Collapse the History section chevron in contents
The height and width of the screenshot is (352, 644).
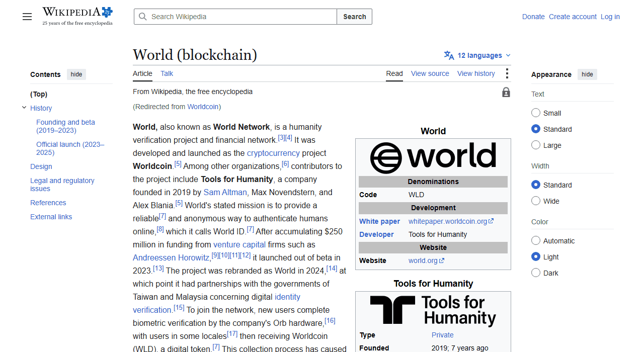click(24, 108)
